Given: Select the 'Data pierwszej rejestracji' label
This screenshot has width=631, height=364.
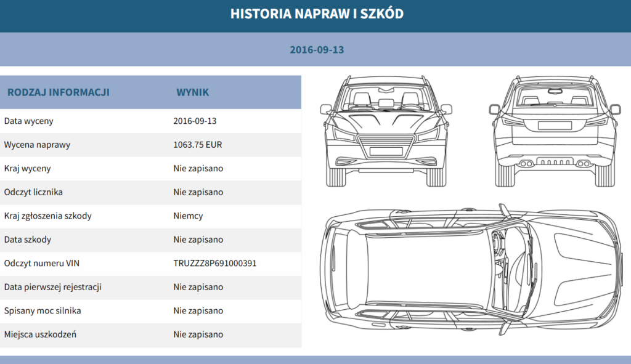Looking at the screenshot, I should point(52,287).
